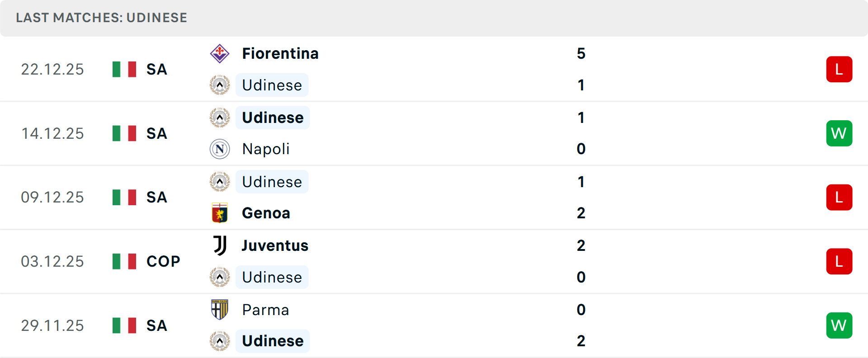Click the Fiorentina club crest icon
The height and width of the screenshot is (358, 868).
(x=220, y=53)
